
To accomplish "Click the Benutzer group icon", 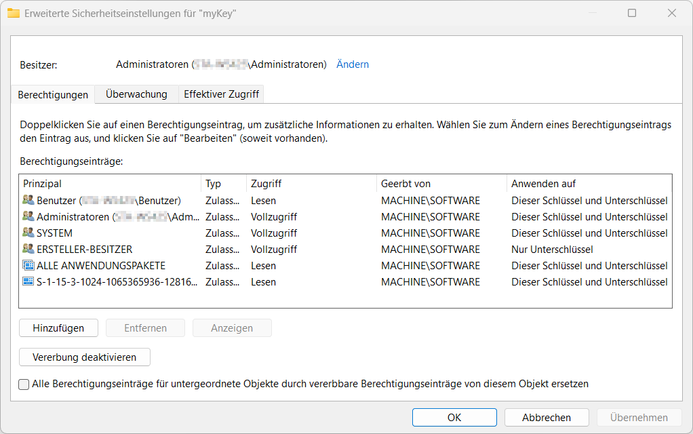I will pos(27,201).
